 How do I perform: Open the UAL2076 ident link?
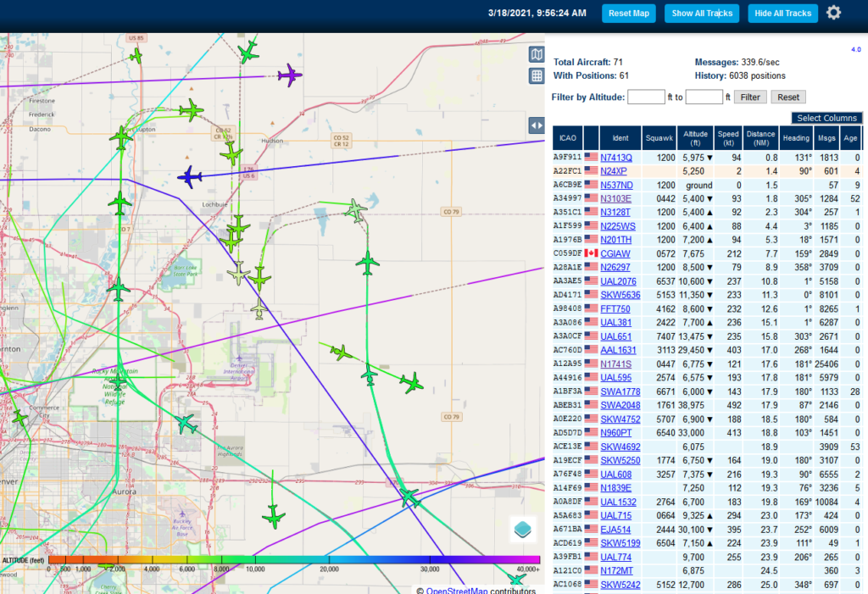coord(618,281)
